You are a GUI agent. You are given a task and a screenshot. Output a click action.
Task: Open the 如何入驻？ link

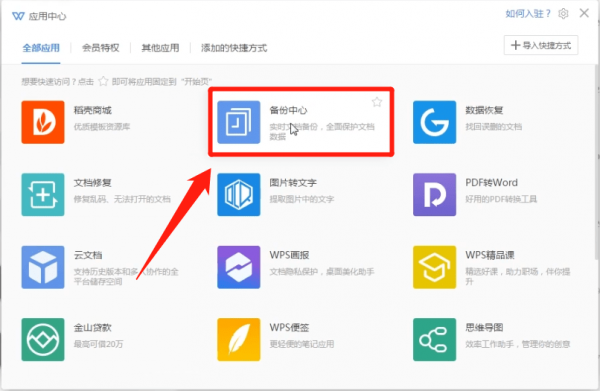[528, 14]
